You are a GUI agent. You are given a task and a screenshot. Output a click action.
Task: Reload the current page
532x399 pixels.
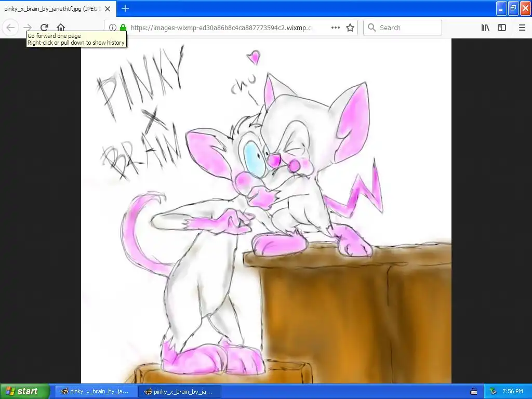click(45, 28)
